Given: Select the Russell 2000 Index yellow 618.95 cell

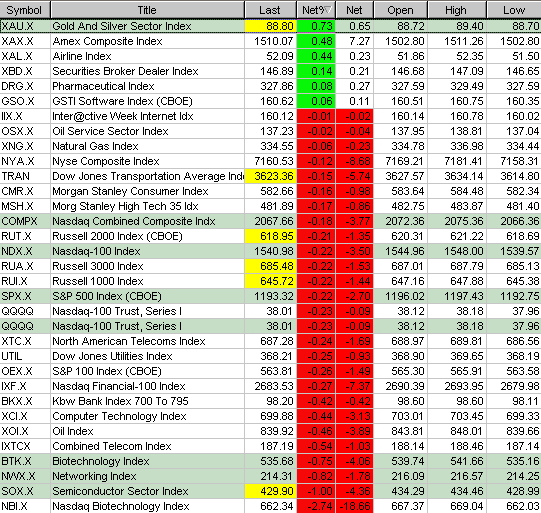Looking at the screenshot, I should [x=270, y=236].
